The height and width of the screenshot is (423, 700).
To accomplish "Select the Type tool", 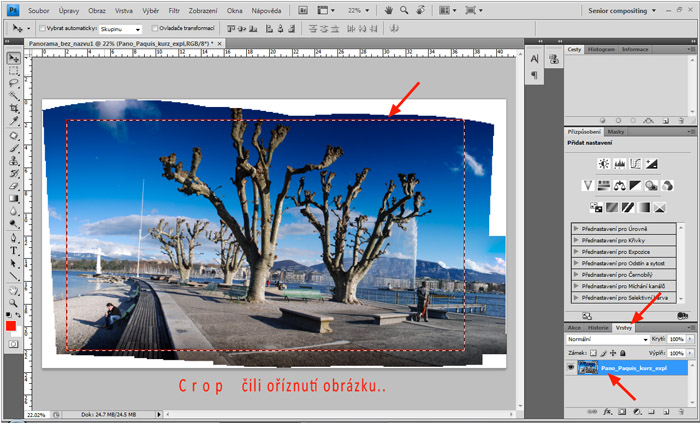I will pyautogui.click(x=13, y=251).
